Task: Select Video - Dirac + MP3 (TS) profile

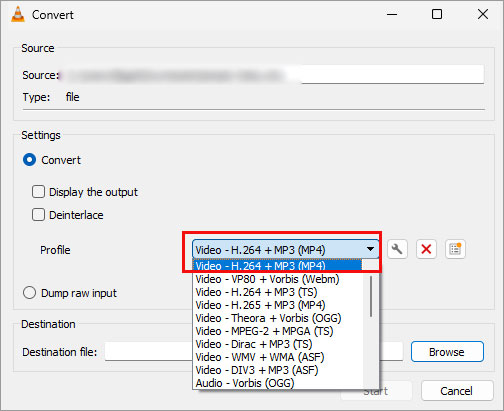Action: tap(278, 344)
